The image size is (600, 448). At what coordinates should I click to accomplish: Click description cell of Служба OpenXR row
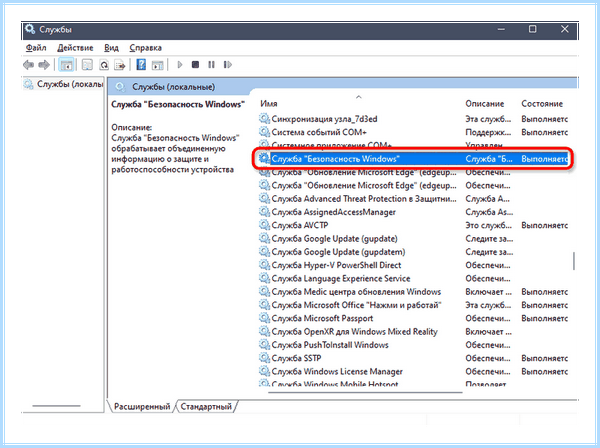tap(488, 332)
